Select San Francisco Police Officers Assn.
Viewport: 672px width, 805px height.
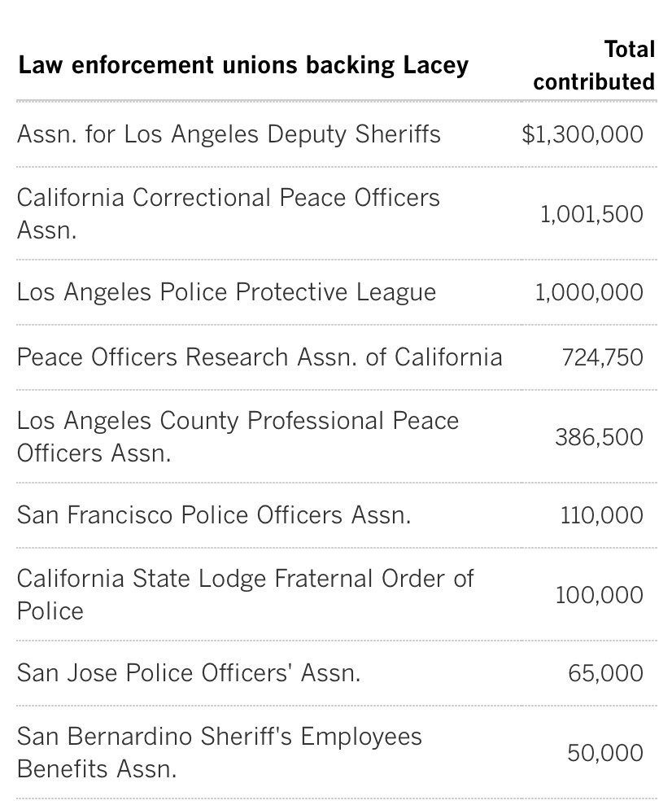[214, 515]
